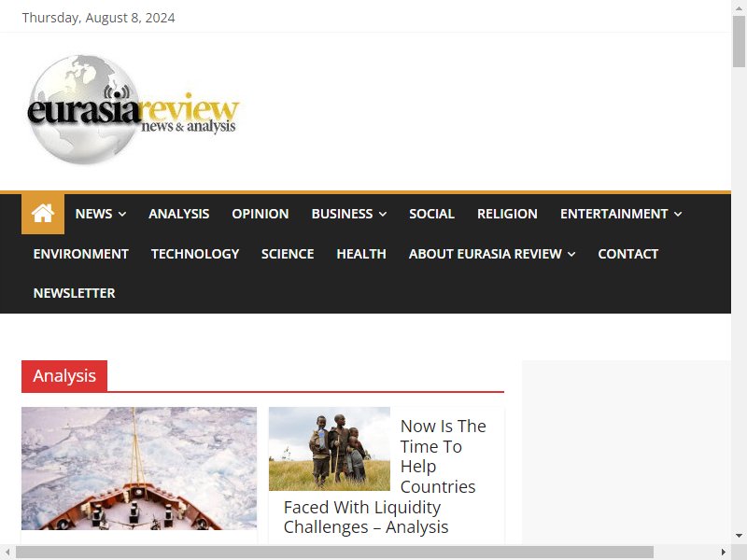Expand the Business menu chevron
747x560 pixels.
pos(383,215)
